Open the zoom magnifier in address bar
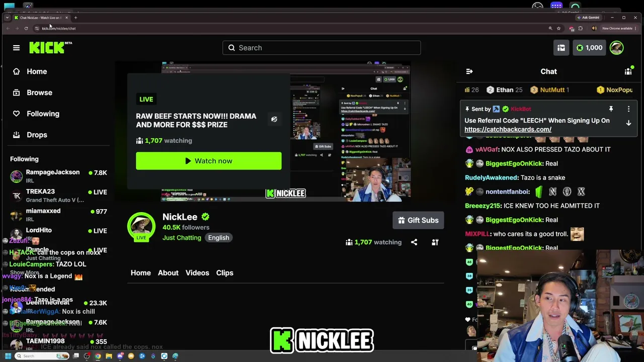The height and width of the screenshot is (362, 644). 550,28
